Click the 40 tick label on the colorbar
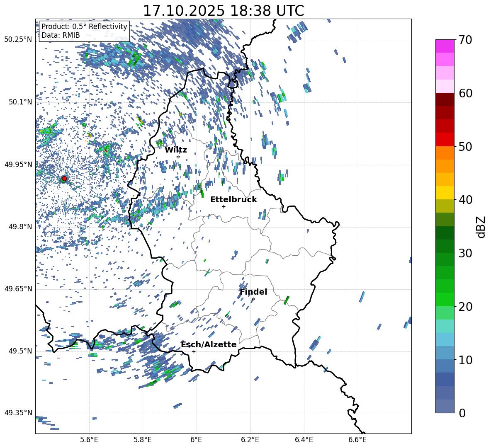This screenshot has height=448, width=491. coord(465,200)
